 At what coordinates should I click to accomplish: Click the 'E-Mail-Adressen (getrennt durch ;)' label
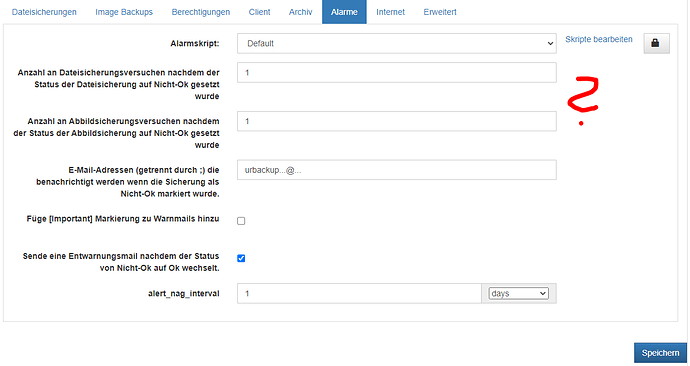click(128, 182)
